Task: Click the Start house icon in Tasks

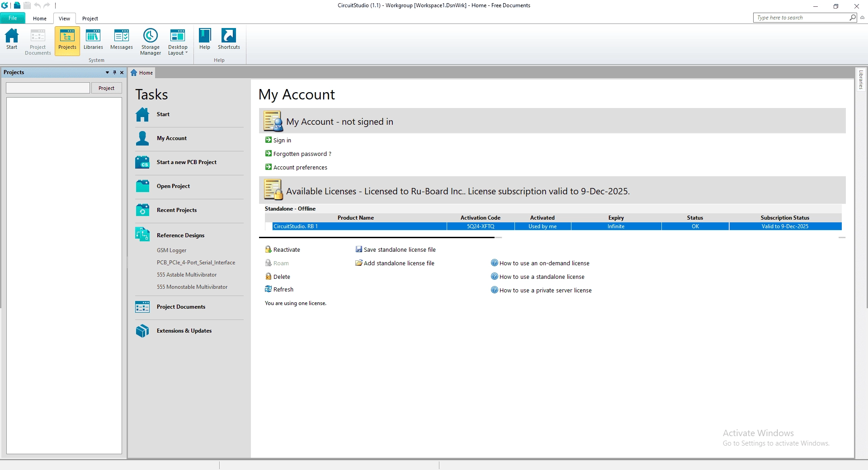Action: [x=142, y=114]
